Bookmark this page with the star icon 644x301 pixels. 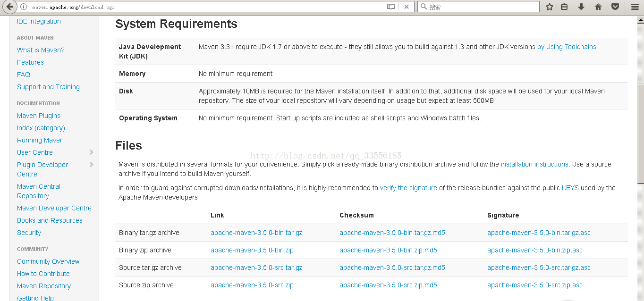(550, 7)
